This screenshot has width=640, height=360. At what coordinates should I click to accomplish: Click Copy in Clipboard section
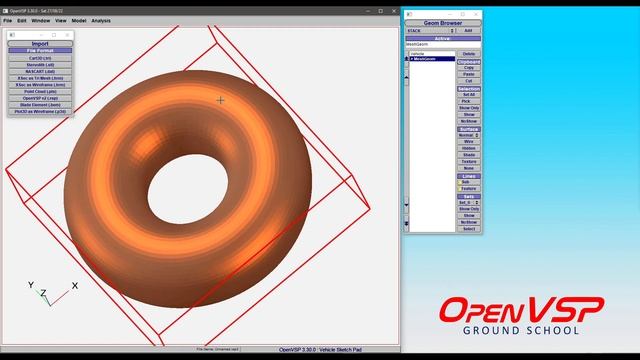[469, 68]
